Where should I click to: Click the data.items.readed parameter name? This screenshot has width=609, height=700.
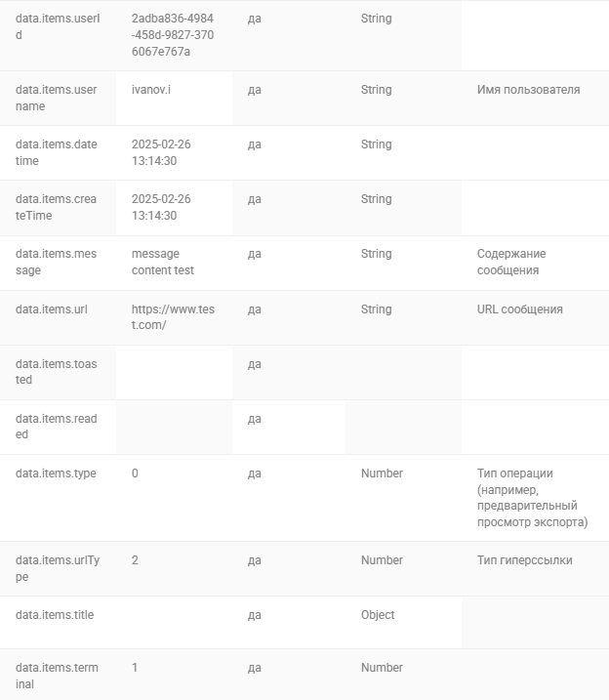[x=57, y=427]
